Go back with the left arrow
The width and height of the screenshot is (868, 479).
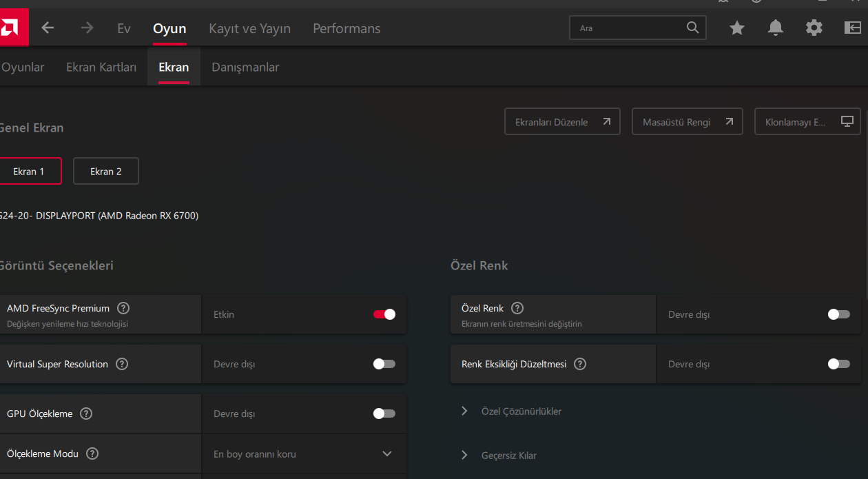pos(48,28)
